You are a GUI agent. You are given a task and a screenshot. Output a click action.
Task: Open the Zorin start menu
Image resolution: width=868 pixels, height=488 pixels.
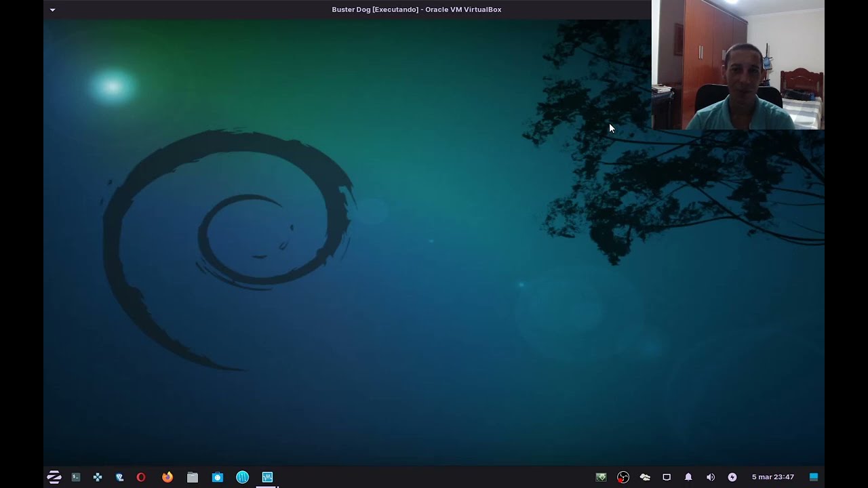coord(54,477)
